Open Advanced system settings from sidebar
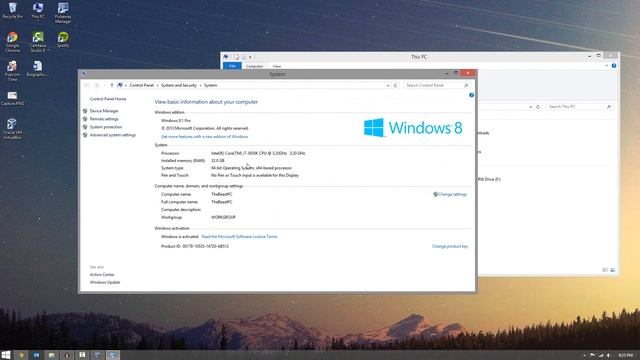The image size is (640, 360). 113,135
